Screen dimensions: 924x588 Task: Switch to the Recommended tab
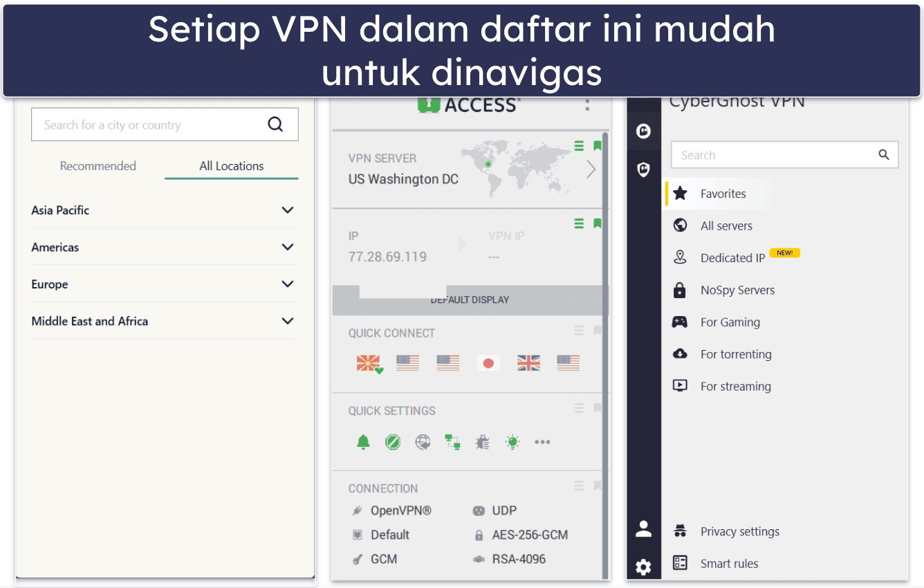[98, 166]
